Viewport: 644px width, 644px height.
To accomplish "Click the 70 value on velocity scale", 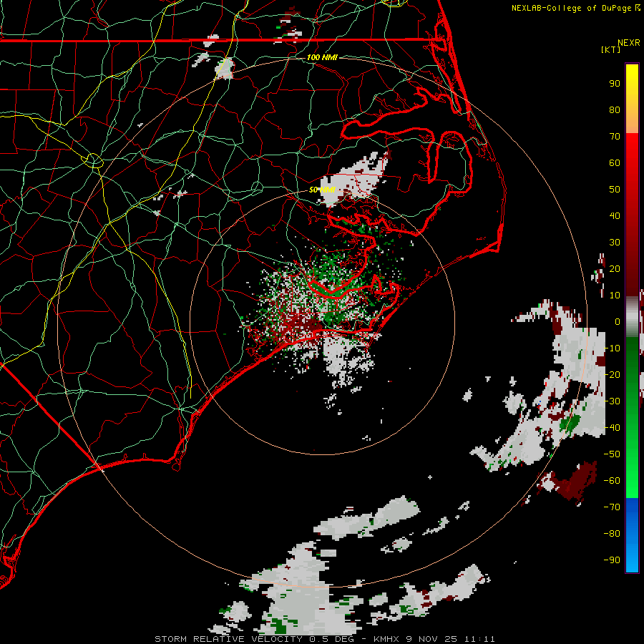I will pyautogui.click(x=615, y=137).
